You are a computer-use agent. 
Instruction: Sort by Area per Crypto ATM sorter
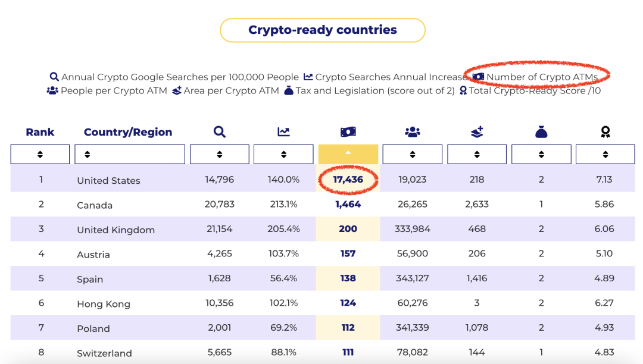477,155
